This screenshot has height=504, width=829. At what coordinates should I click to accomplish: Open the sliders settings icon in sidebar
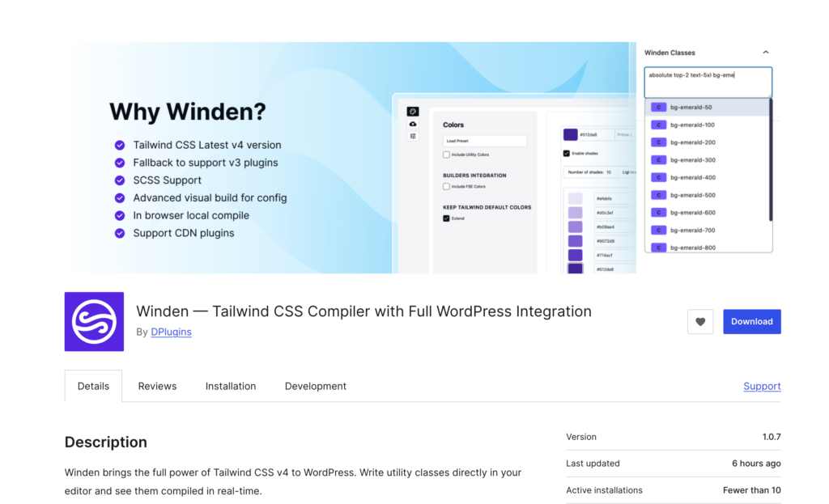coord(413,136)
